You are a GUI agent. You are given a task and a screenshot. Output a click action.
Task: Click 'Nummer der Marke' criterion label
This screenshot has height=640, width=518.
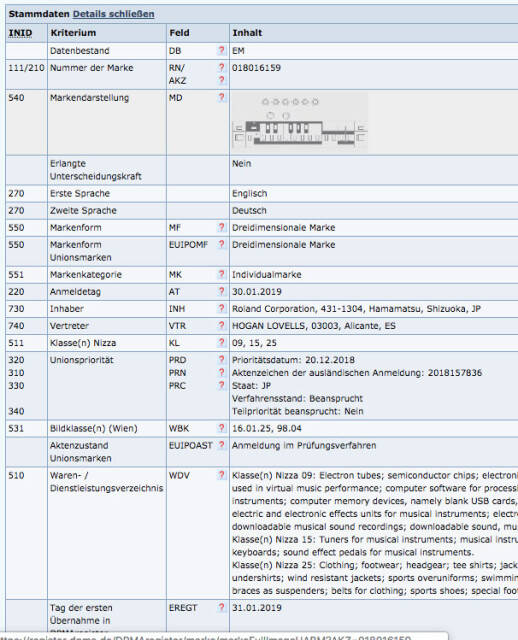click(91, 68)
